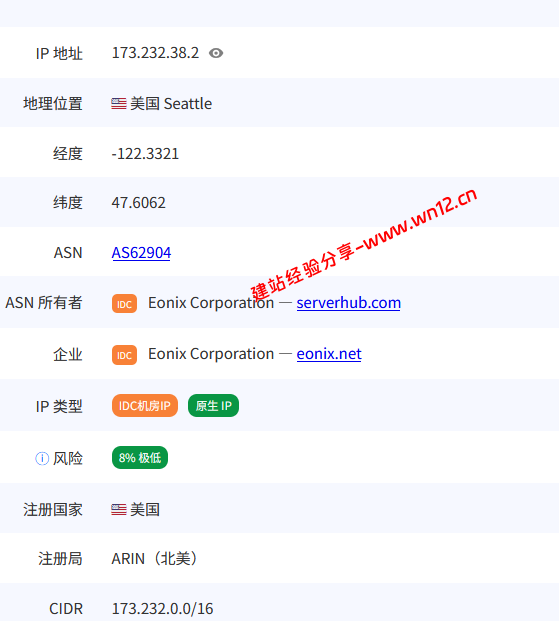Click the 风险 label text

[x=68, y=459]
